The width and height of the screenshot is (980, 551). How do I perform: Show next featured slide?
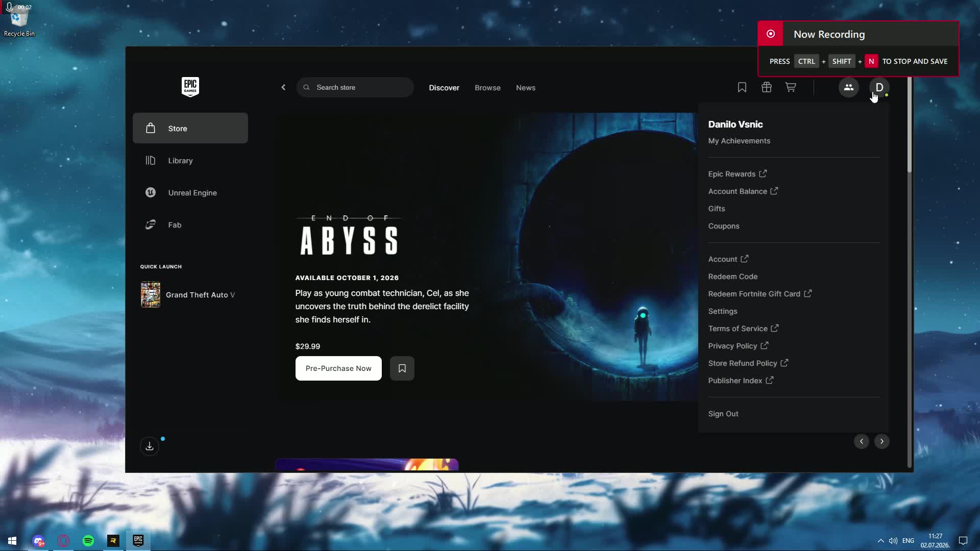881,441
